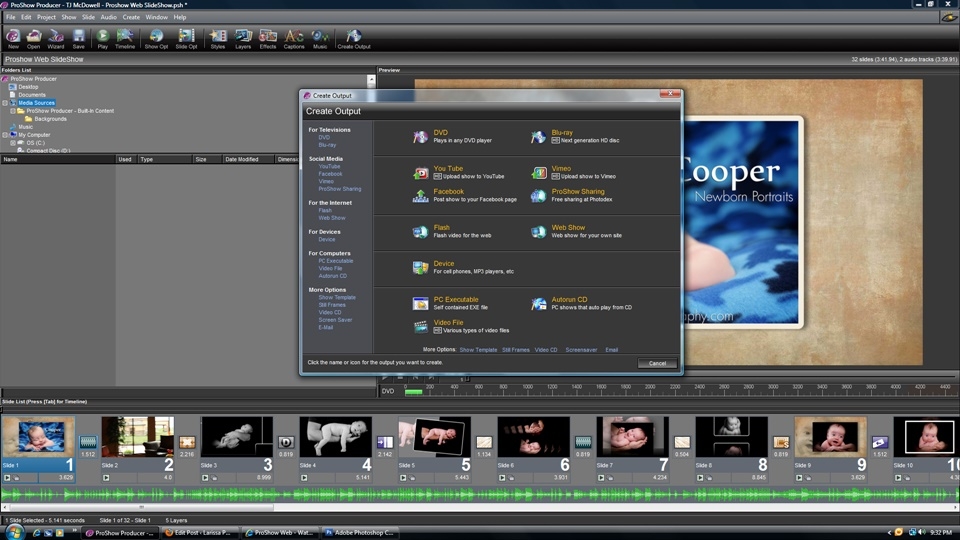960x540 pixels.
Task: Select Slide 7 thumbnail
Action: click(x=632, y=437)
